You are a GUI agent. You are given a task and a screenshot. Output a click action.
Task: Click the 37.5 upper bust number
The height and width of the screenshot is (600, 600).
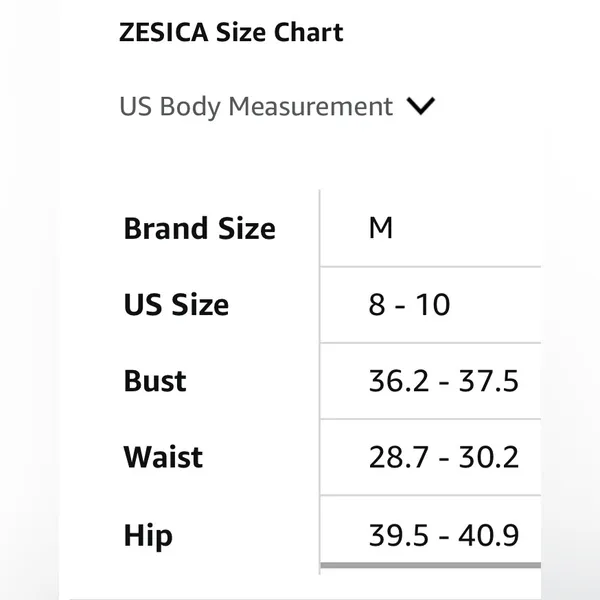489,381
